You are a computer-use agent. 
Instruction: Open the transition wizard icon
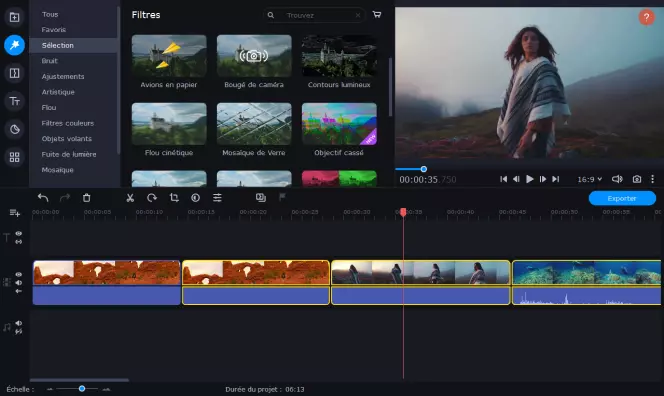(261, 198)
